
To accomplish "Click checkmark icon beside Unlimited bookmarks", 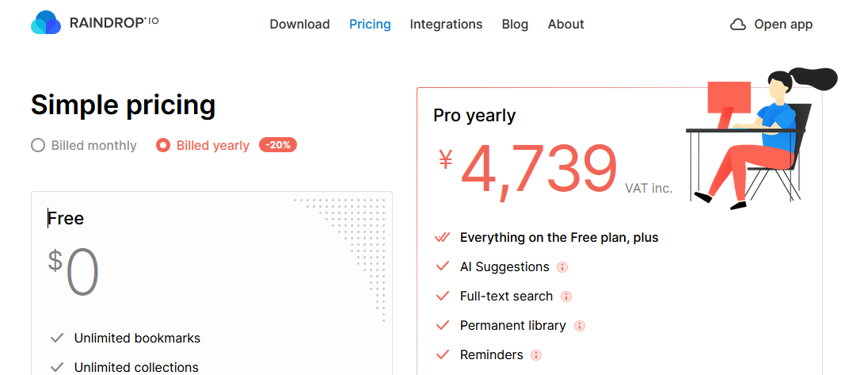I will point(57,339).
